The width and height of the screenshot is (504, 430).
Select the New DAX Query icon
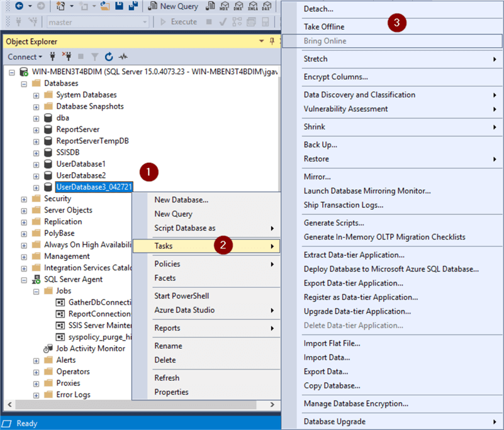coord(266,6)
